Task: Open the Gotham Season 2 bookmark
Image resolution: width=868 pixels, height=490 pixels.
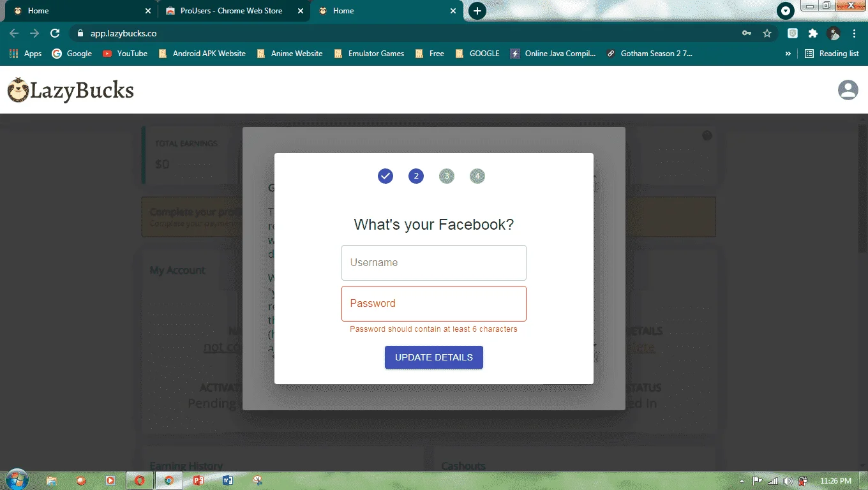Action: click(649, 54)
